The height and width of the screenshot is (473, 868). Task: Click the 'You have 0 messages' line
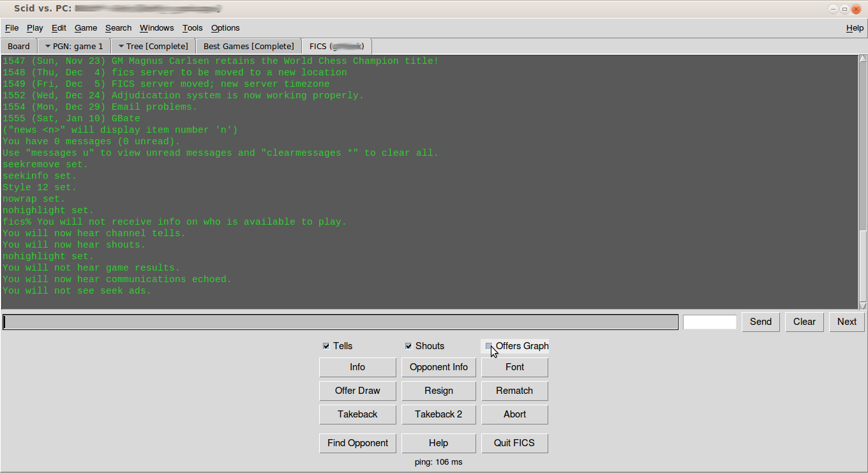coord(91,142)
